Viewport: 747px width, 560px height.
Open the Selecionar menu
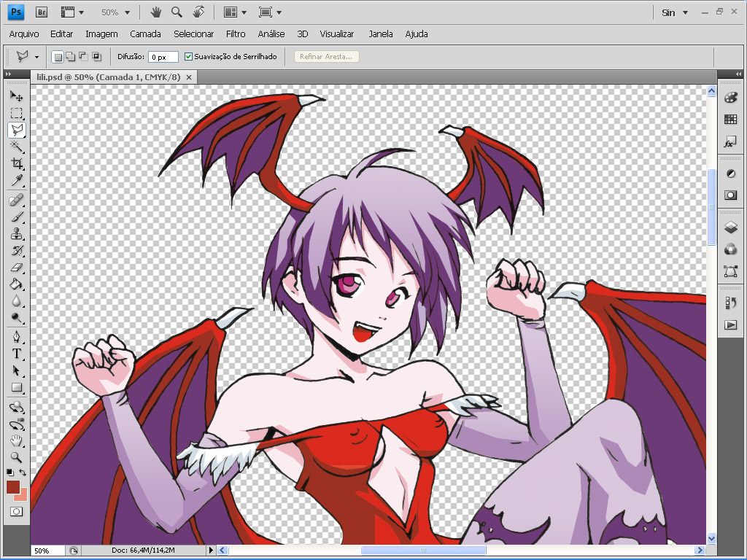pos(193,34)
